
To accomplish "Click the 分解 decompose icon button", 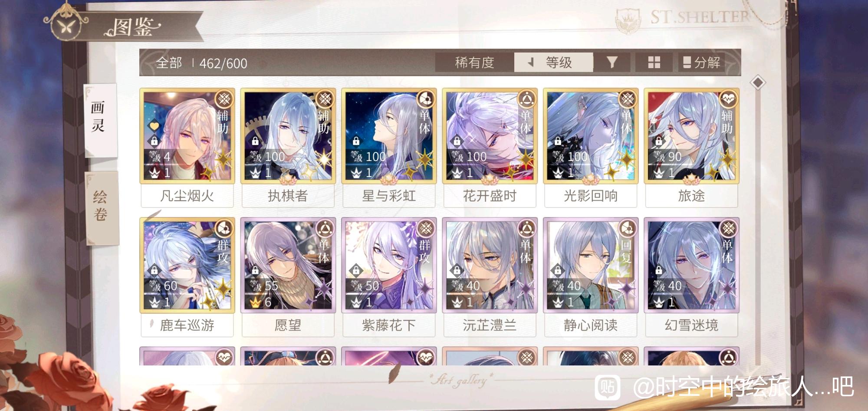I will [701, 62].
